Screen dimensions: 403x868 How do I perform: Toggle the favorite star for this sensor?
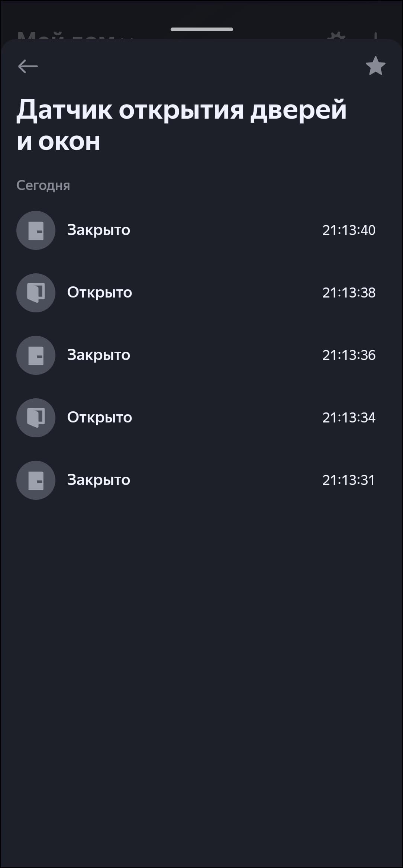point(375,66)
